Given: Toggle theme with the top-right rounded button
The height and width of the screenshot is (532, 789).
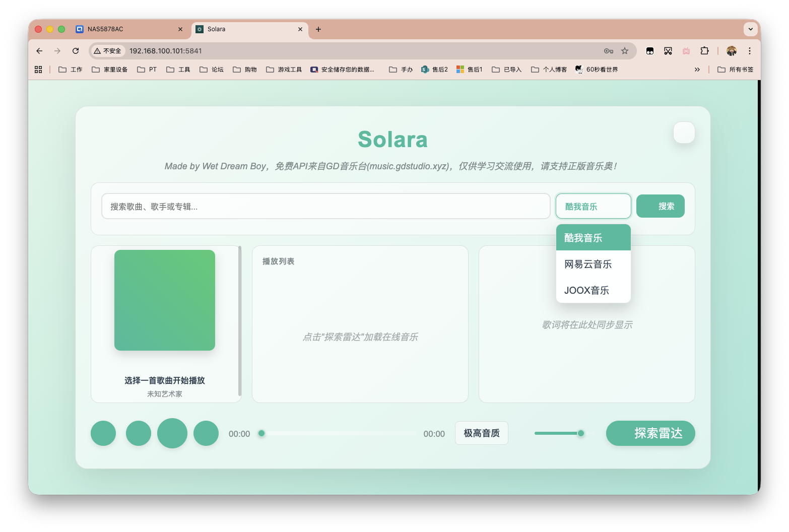Looking at the screenshot, I should (x=684, y=132).
